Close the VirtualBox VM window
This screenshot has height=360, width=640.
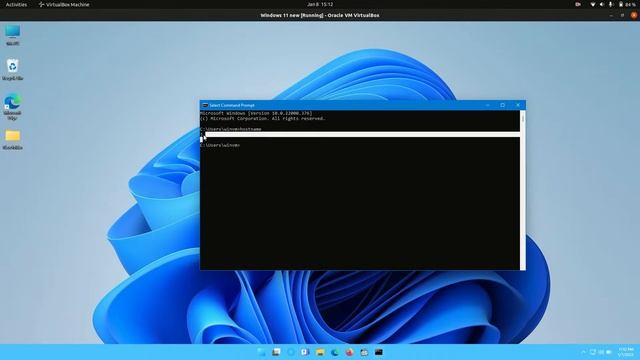click(x=633, y=15)
